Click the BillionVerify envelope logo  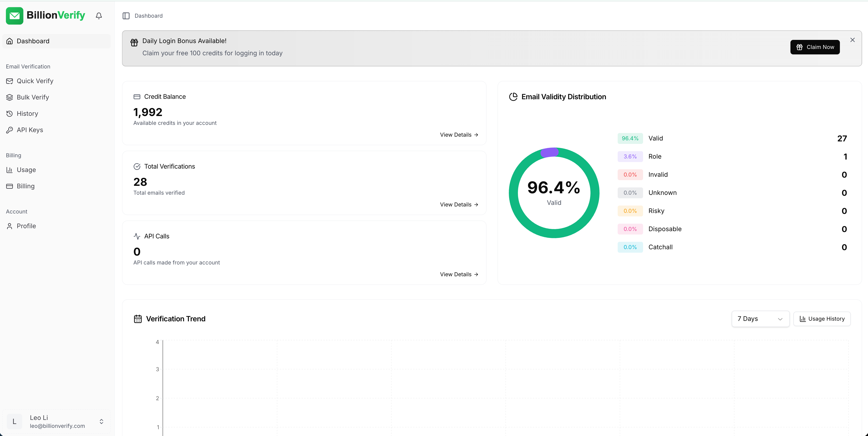click(x=14, y=15)
